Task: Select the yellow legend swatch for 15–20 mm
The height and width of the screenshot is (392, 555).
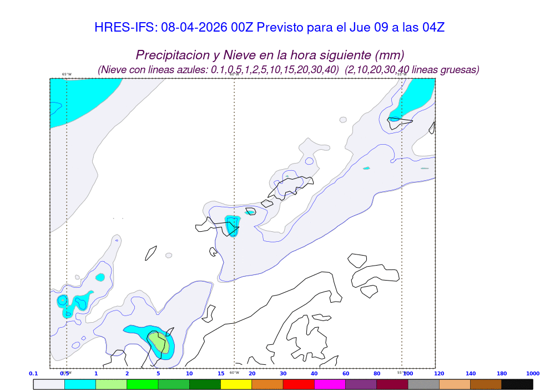Action: tap(236, 384)
